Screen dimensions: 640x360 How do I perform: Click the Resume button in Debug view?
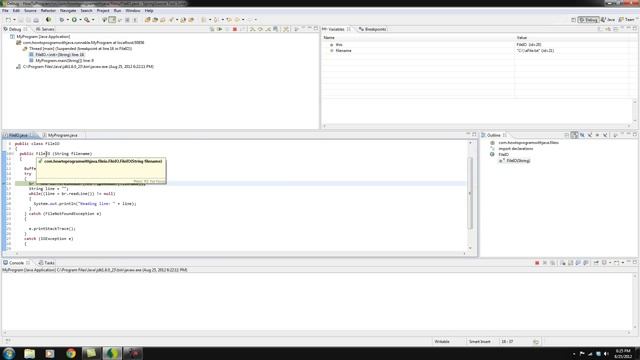click(x=220, y=29)
